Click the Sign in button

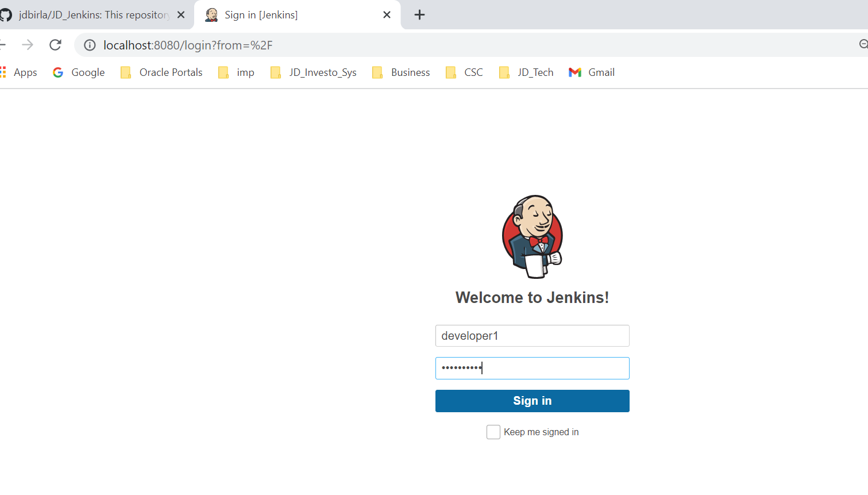point(533,401)
